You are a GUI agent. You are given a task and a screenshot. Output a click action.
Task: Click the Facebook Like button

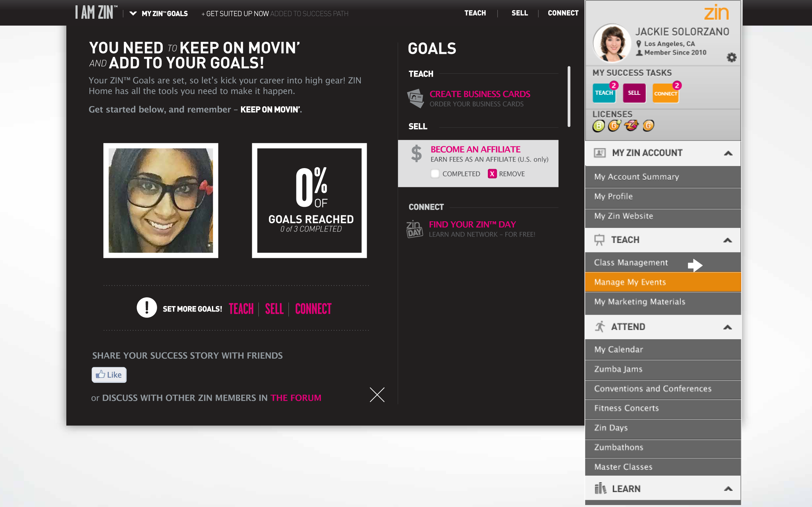[109, 375]
